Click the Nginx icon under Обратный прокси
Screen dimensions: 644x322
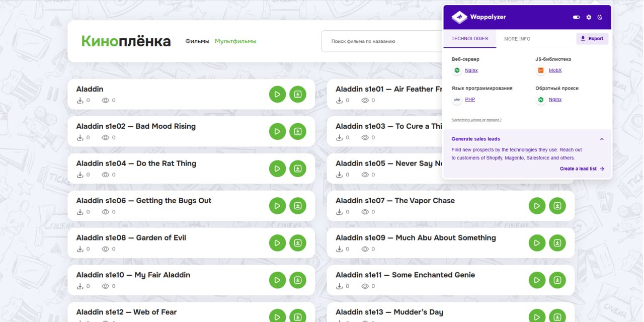(x=541, y=100)
